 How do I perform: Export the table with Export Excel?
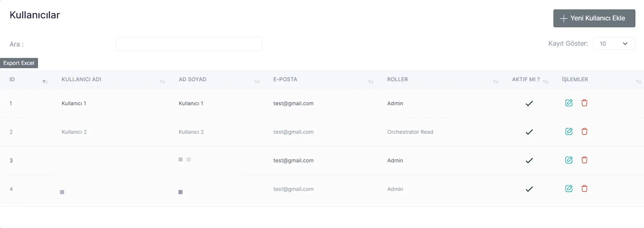coord(19,63)
